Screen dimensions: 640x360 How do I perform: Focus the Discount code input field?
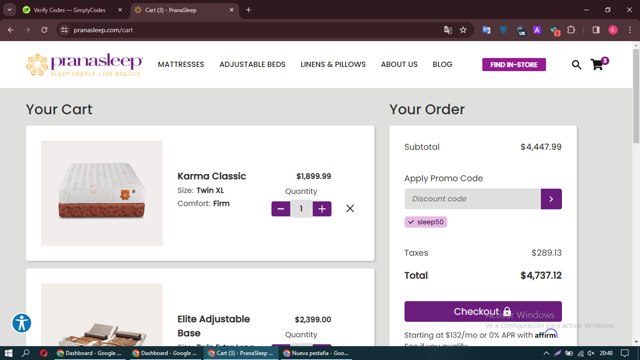tap(473, 199)
